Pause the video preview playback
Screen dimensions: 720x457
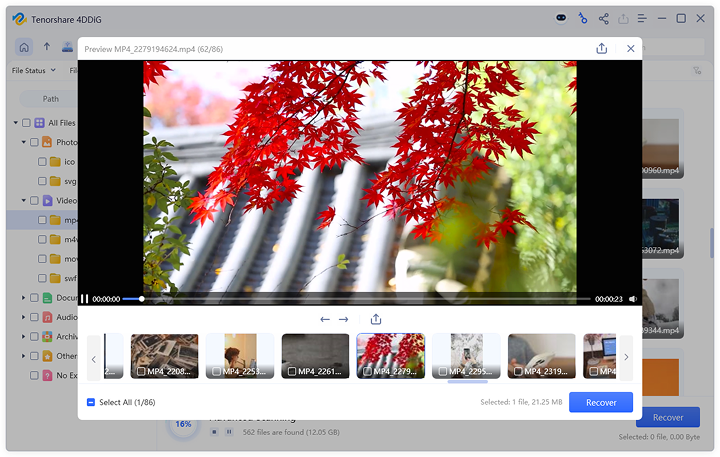[x=85, y=299]
